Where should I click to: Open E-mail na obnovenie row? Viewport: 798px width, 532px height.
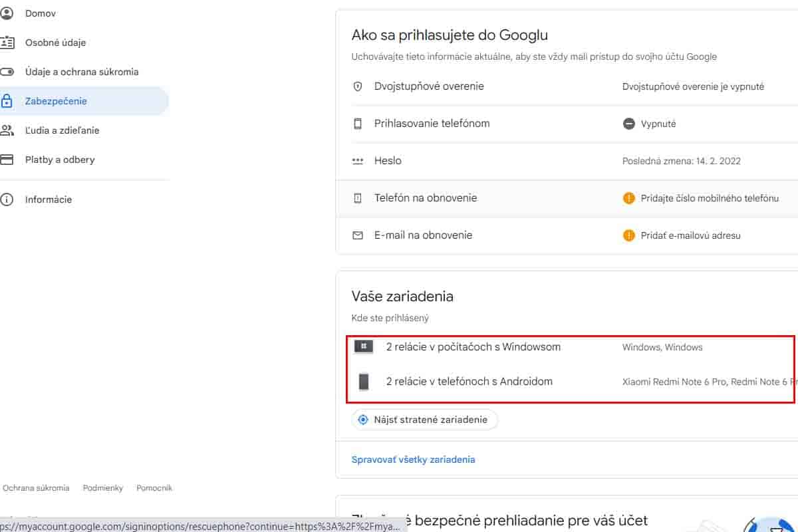(567, 235)
